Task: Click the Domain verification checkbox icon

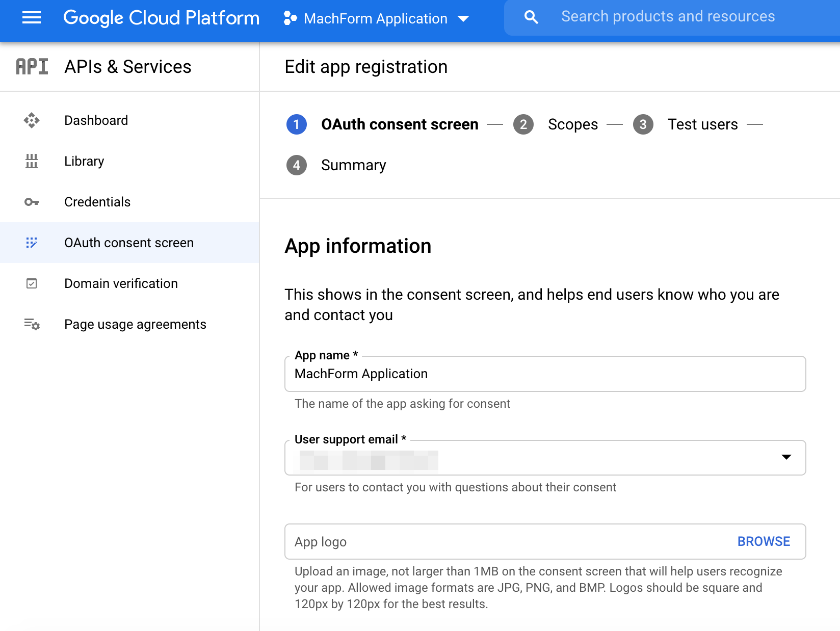Action: [x=32, y=283]
